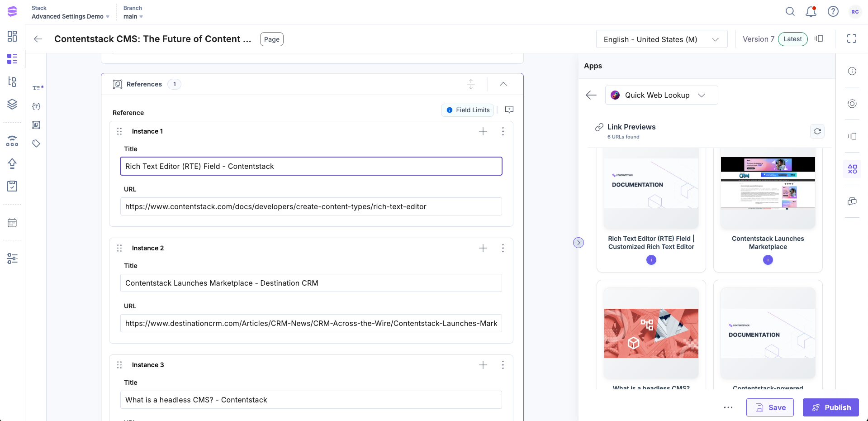Viewport: 868px width, 421px height.
Task: Open the English - United States language dropdown
Action: (x=661, y=39)
